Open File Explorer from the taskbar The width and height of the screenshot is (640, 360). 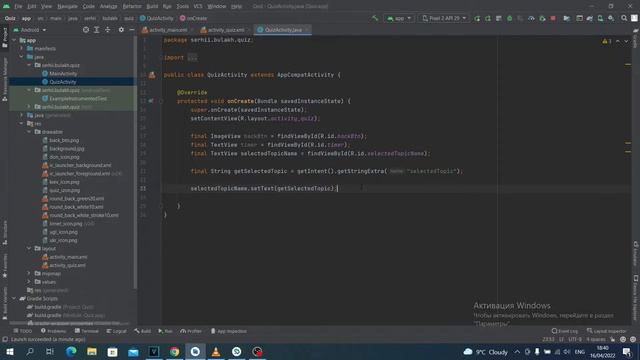click(92, 351)
